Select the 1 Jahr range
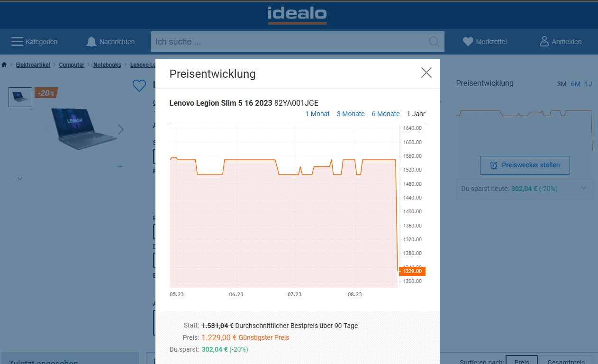Screen dimensions: 598x364 tap(416, 114)
